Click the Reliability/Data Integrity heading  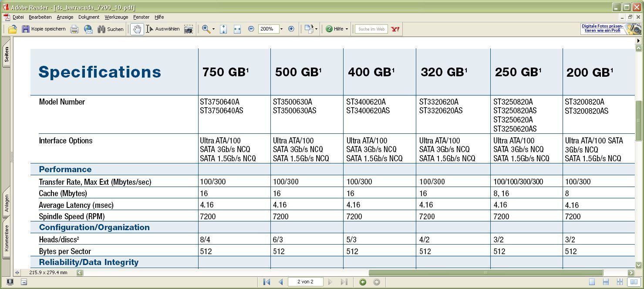(89, 262)
